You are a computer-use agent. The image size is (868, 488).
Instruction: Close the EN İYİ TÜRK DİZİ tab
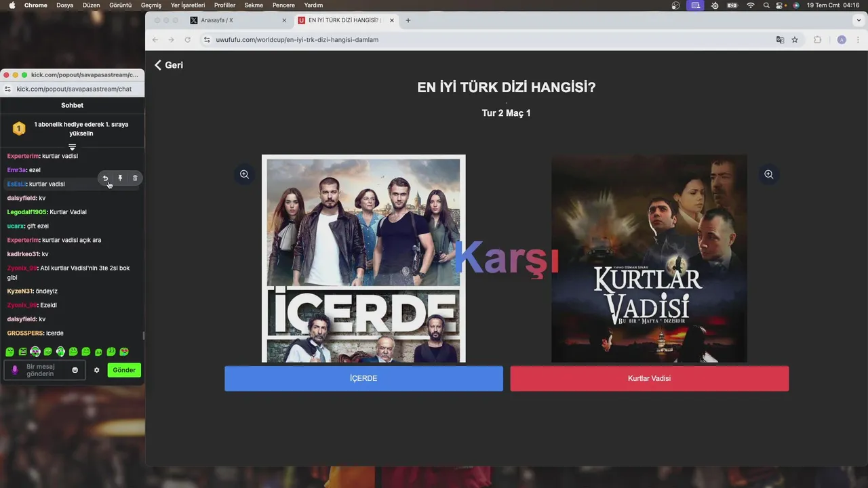tap(392, 20)
